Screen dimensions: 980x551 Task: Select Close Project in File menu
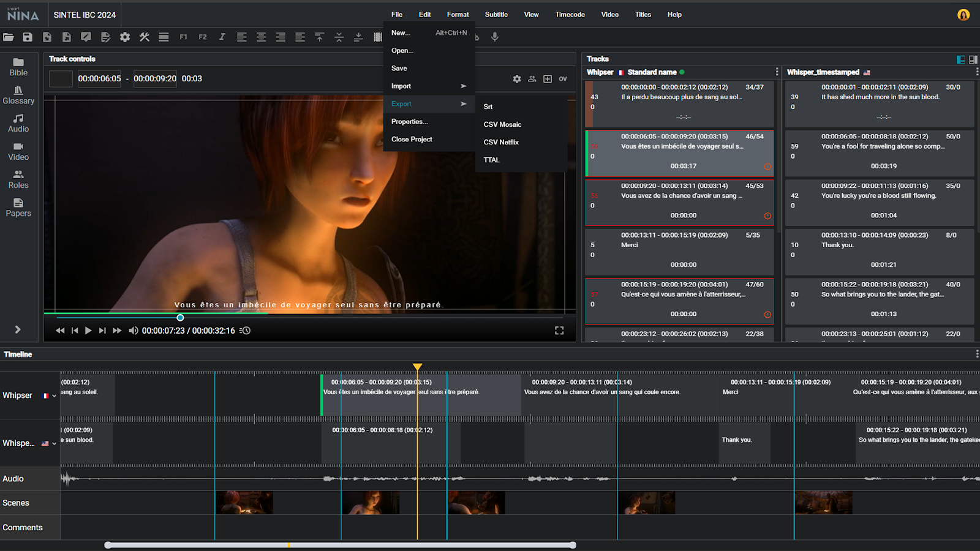pyautogui.click(x=412, y=140)
